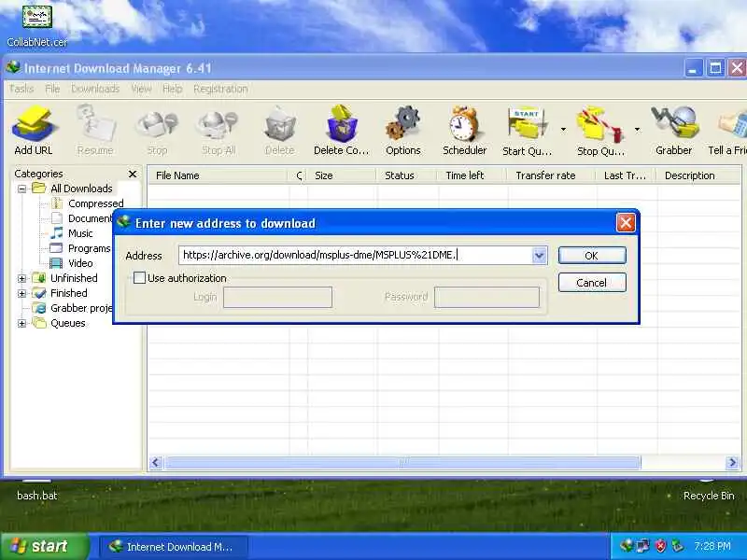Viewport: 747px width, 560px height.
Task: Collapse the All Downloads tree node
Action: 21,189
